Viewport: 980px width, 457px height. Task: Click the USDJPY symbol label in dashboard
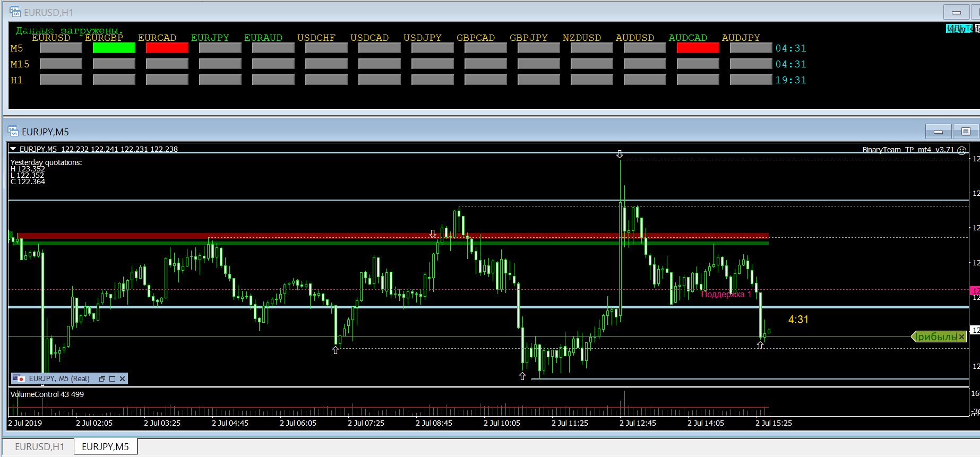click(422, 38)
